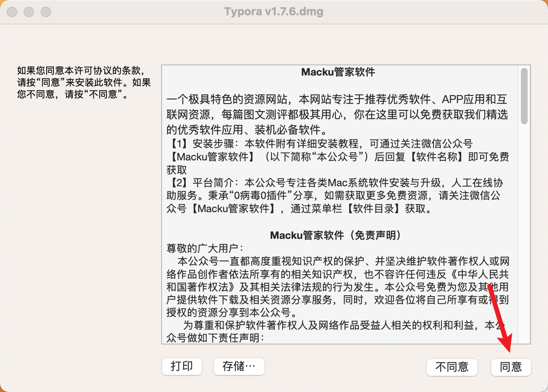
Task: Click the 存储… save button
Action: pos(239,366)
